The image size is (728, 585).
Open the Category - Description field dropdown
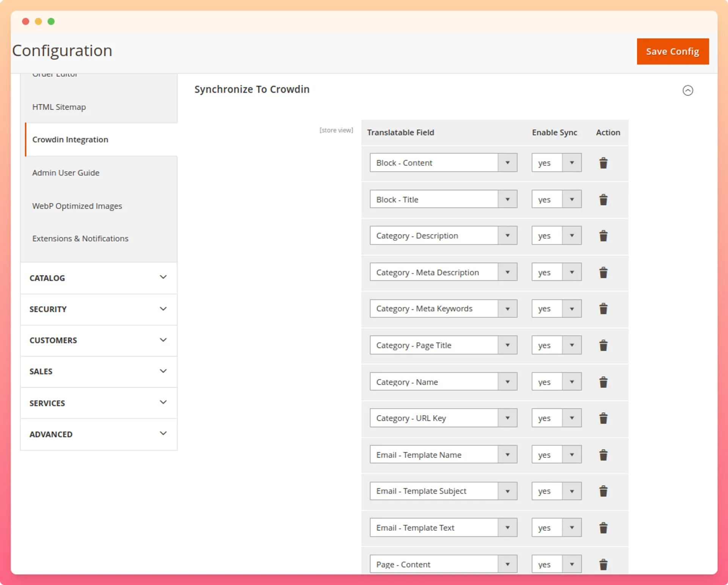click(x=443, y=236)
